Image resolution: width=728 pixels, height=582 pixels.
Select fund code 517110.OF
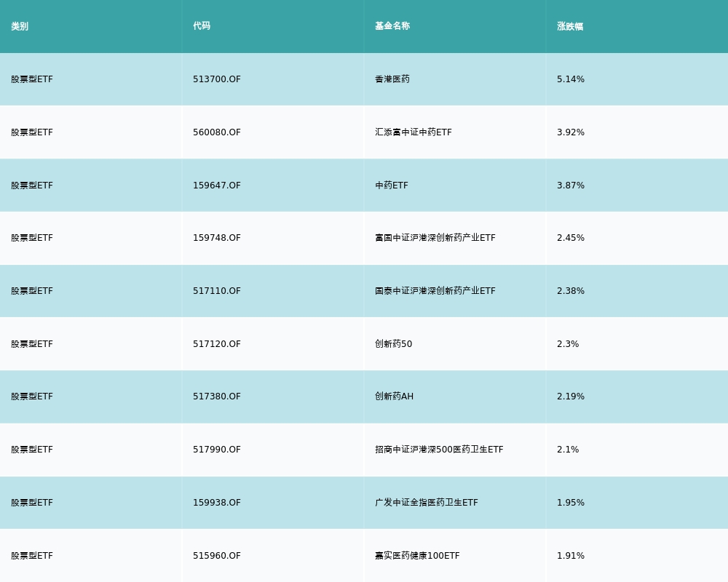click(x=217, y=291)
